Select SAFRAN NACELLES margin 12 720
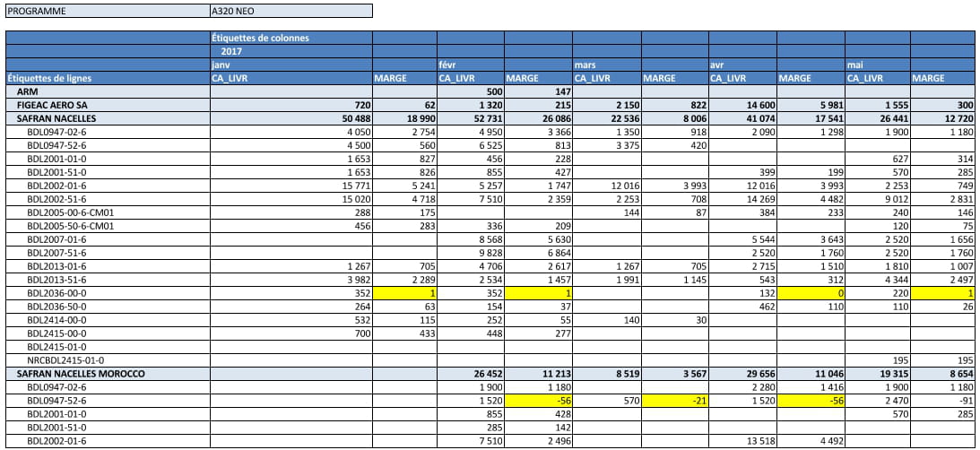The width and height of the screenshot is (980, 450). (941, 117)
